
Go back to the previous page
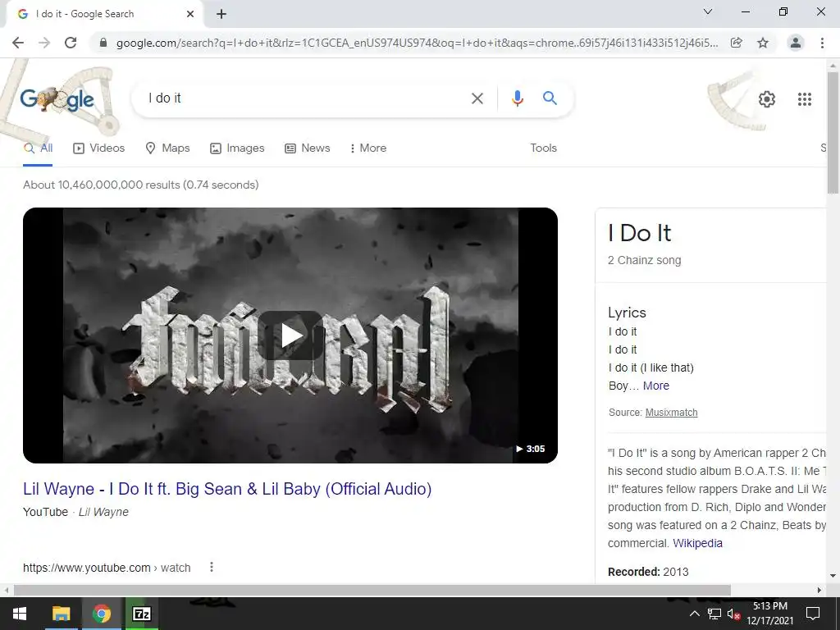click(x=18, y=43)
